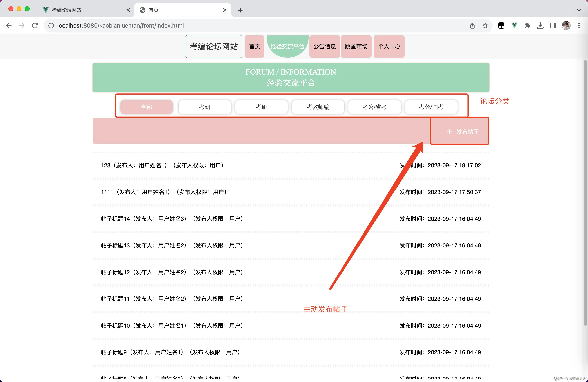This screenshot has width=588, height=382.
Task: Open Chrome three-dot menu
Action: (x=579, y=25)
